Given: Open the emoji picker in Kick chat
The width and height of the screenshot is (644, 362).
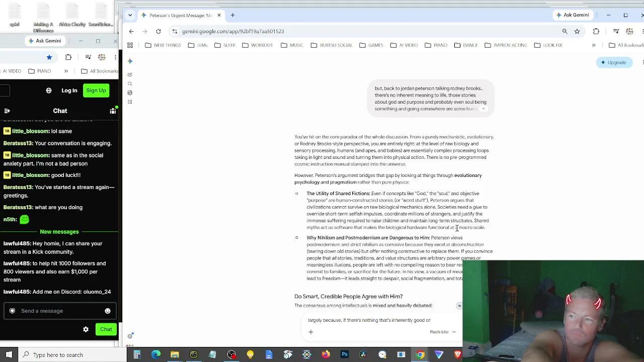Looking at the screenshot, I should coord(108,311).
